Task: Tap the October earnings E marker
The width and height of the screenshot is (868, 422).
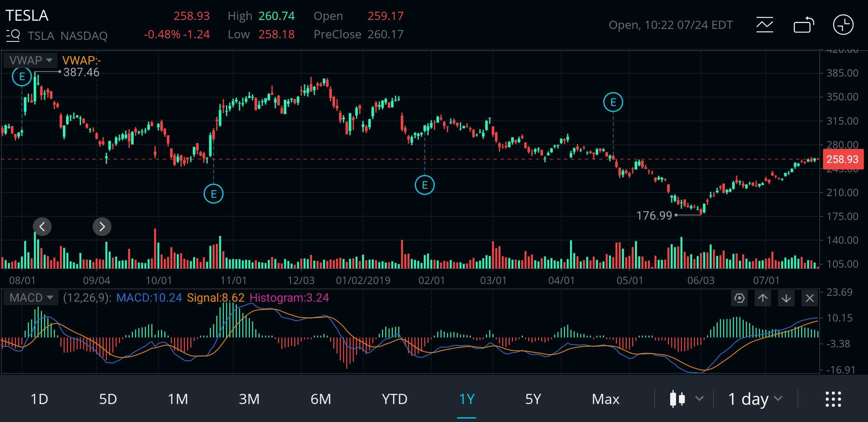Action: click(213, 194)
